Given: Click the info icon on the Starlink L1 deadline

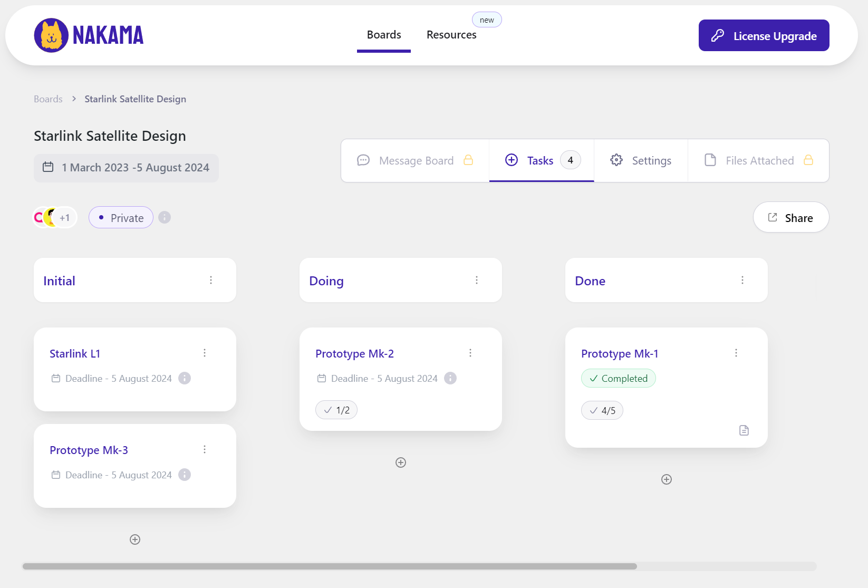Looking at the screenshot, I should 185,378.
